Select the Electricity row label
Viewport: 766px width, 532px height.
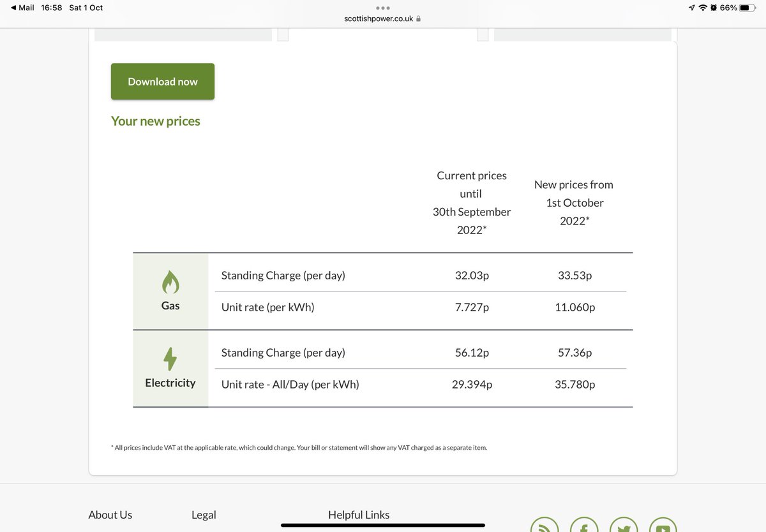click(170, 383)
